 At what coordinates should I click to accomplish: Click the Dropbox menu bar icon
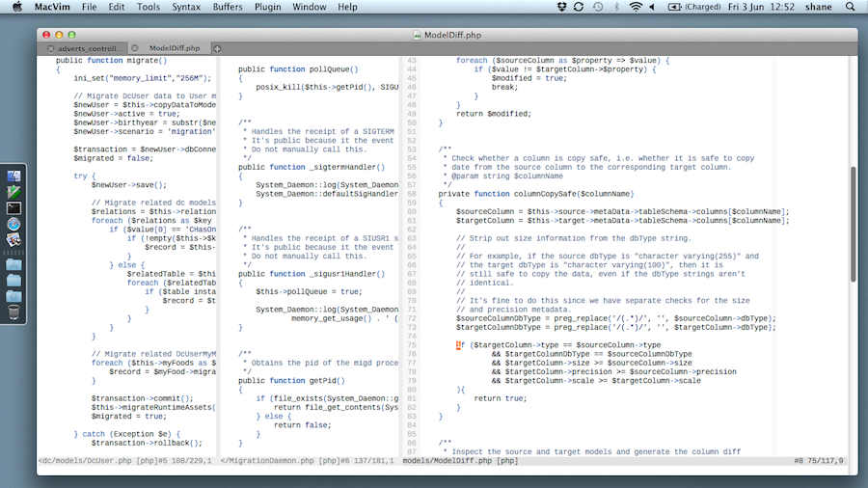pyautogui.click(x=562, y=7)
